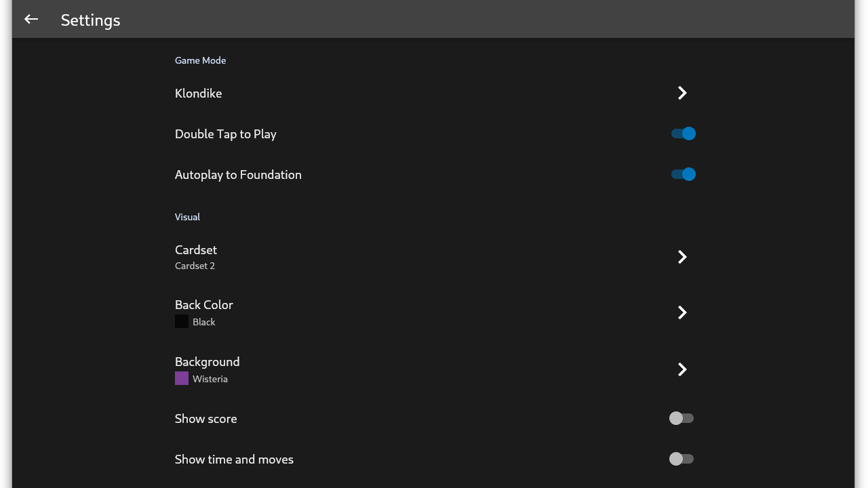The image size is (868, 488).
Task: Expand the Background chevron arrow
Action: (x=682, y=369)
